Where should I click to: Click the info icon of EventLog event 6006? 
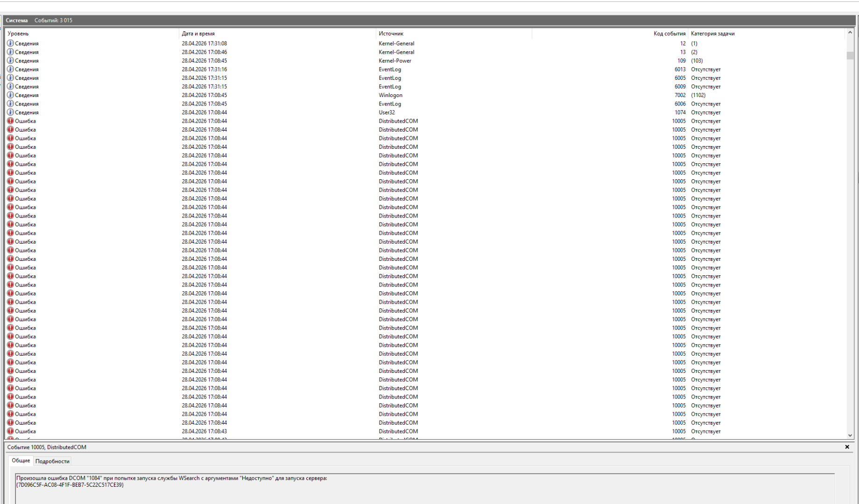[10, 104]
